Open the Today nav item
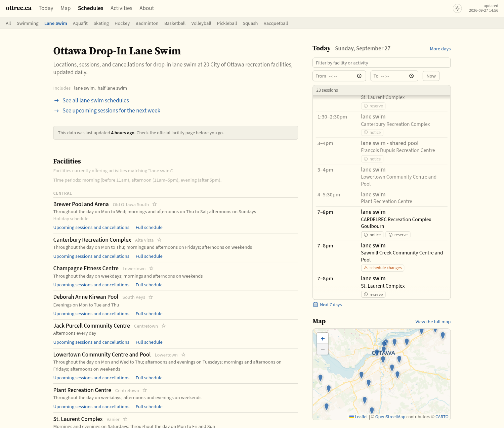This screenshot has height=428, width=504. tap(46, 8)
